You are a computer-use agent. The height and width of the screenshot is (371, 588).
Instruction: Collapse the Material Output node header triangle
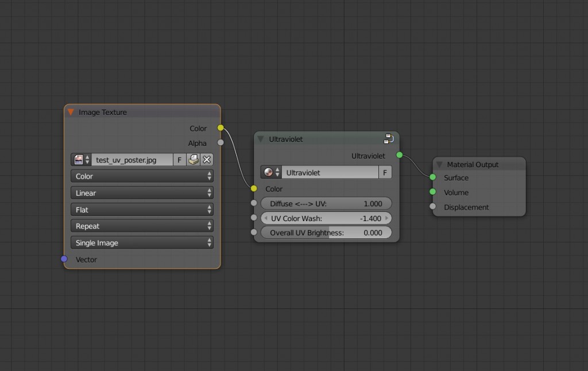pyautogui.click(x=440, y=164)
